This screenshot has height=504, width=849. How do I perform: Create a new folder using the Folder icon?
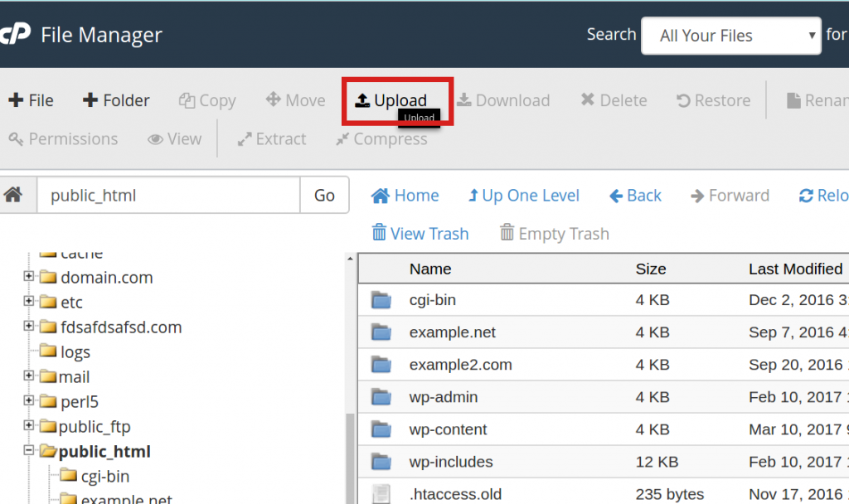115,99
